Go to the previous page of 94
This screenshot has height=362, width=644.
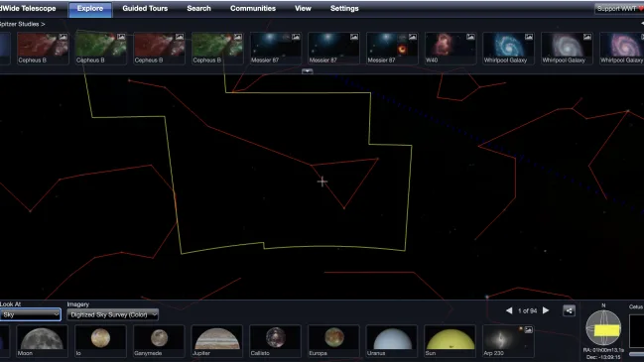coord(509,310)
